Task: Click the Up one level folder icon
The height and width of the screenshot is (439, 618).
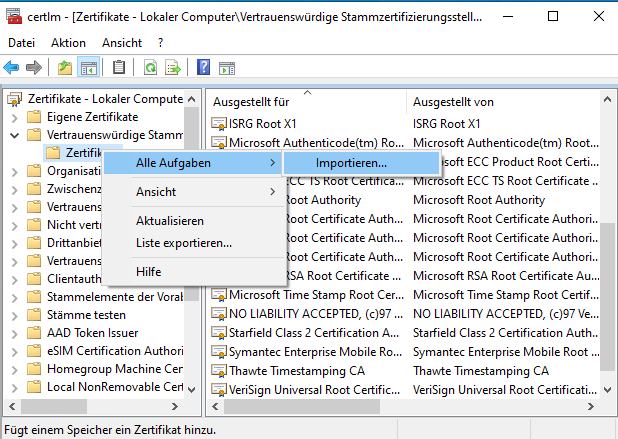Action: [x=65, y=68]
